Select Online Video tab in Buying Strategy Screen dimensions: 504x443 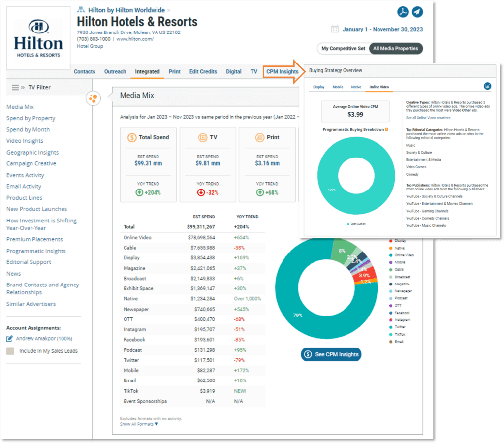point(379,87)
